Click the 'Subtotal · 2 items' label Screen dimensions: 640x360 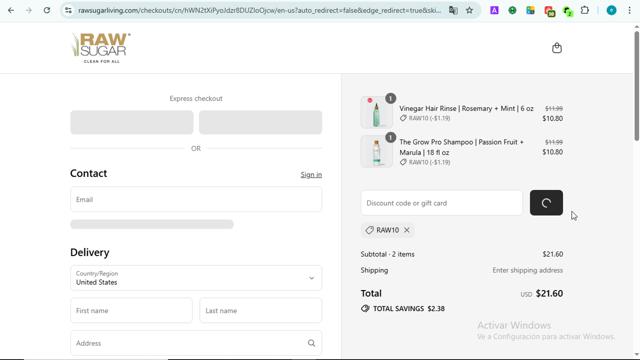(x=387, y=254)
